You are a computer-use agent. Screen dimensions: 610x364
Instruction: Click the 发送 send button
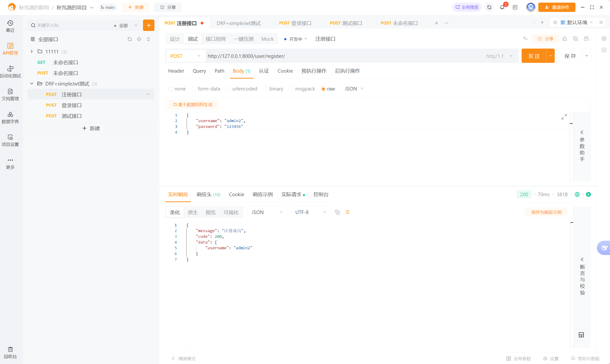(534, 56)
